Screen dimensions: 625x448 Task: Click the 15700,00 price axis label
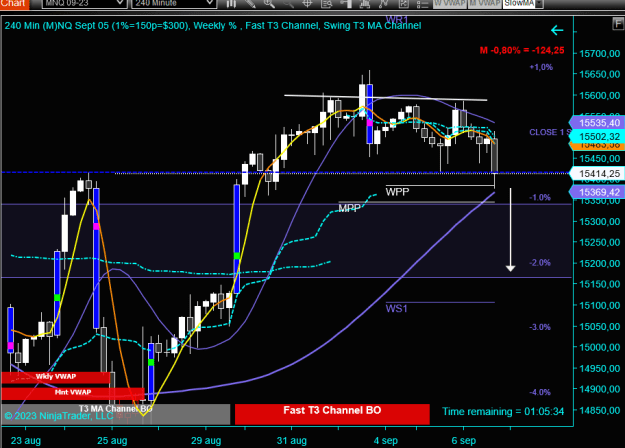coord(599,53)
